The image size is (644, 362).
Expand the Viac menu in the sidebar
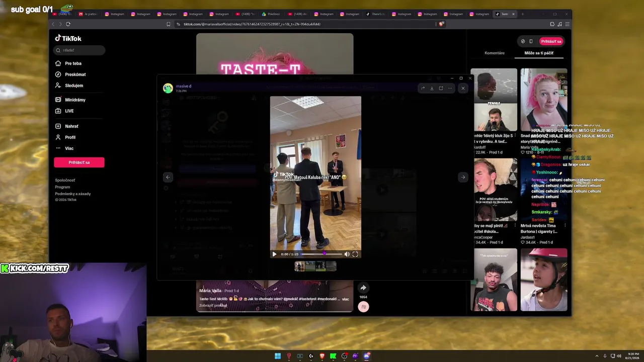[65, 148]
